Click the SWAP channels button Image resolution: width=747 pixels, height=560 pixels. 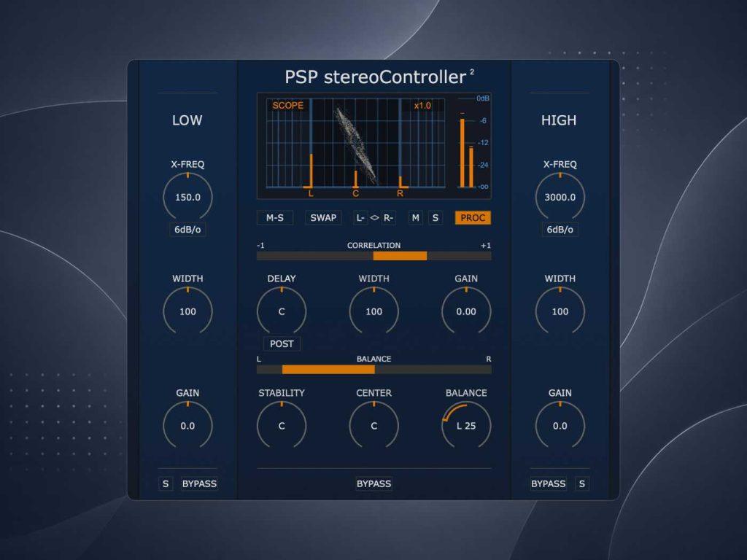click(323, 217)
